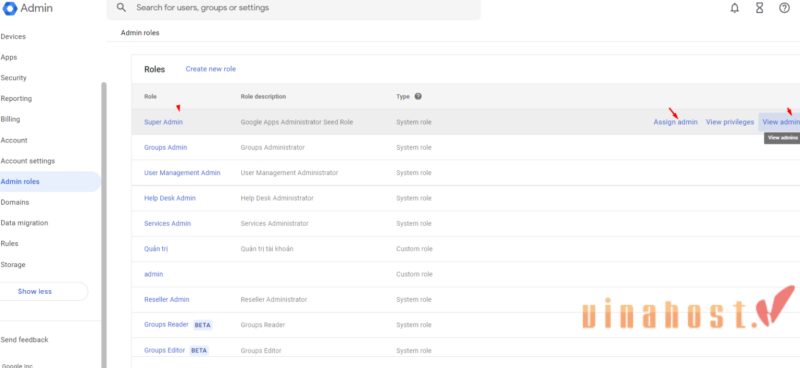This screenshot has width=800, height=368.
Task: Focus the search users, groups or settings field
Action: pyautogui.click(x=293, y=8)
